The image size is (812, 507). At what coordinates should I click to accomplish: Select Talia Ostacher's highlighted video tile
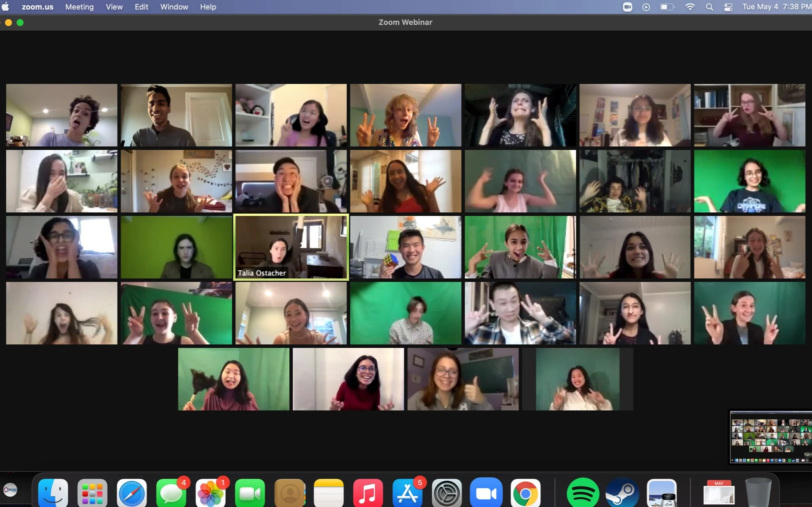(291, 247)
